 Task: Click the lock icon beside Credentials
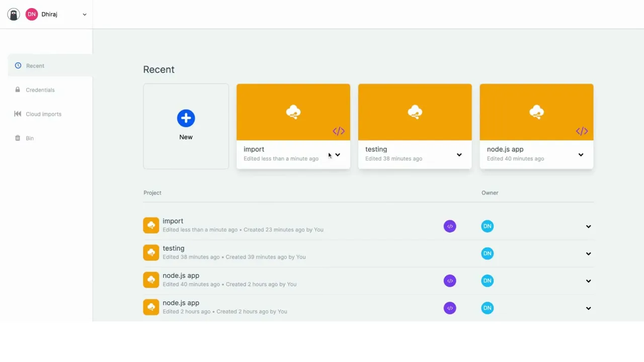18,89
